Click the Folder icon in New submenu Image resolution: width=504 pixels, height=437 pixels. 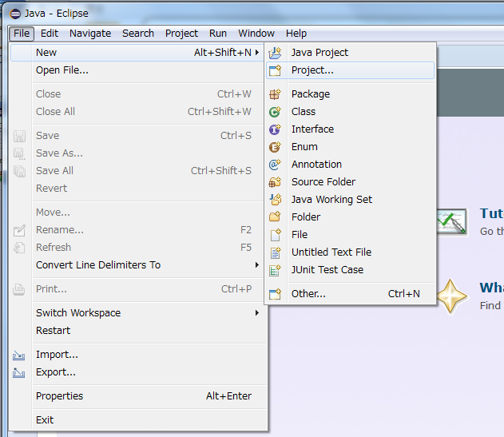(x=275, y=217)
